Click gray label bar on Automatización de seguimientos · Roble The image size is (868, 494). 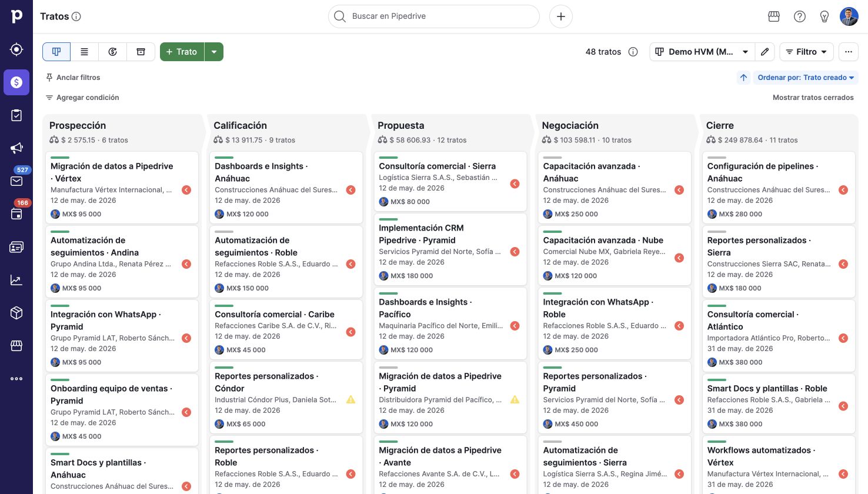224,232
